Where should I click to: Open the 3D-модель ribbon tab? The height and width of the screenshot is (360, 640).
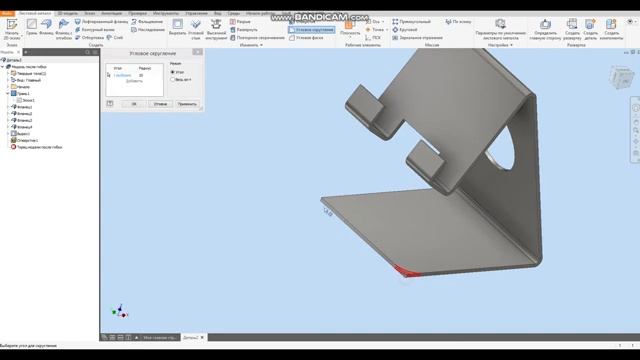point(67,13)
